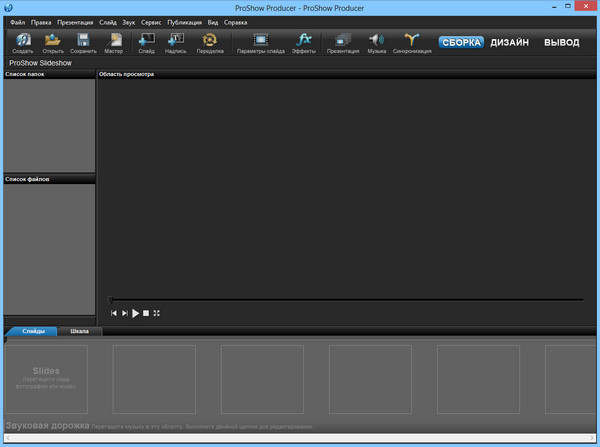The image size is (600, 447).
Task: Switch to the ВЫВОД workspace
Action: pyautogui.click(x=561, y=43)
